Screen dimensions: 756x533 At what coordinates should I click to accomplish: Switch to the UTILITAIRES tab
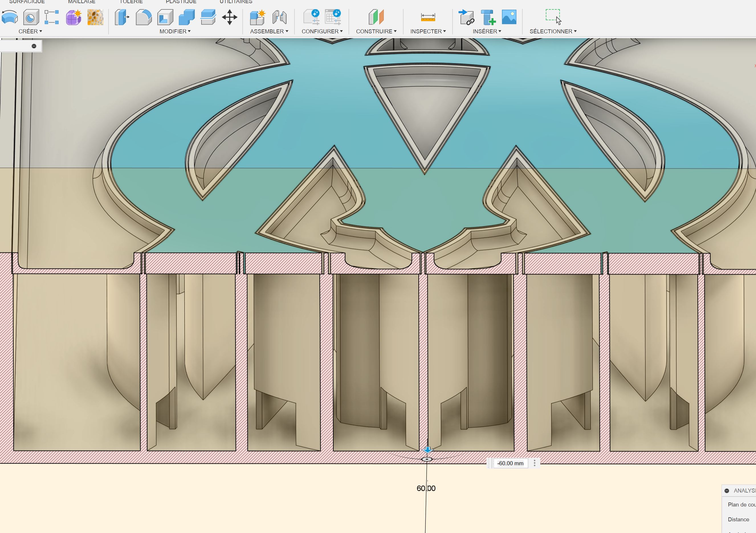pos(236,2)
